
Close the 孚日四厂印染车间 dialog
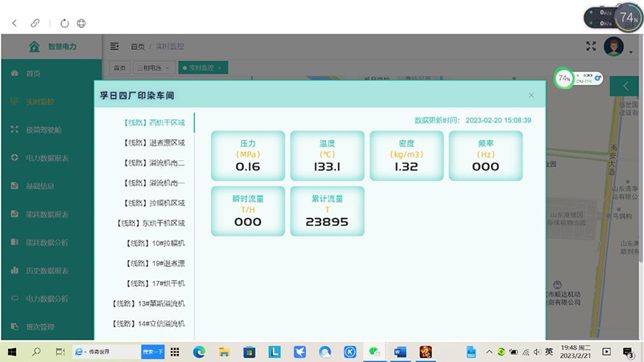(x=531, y=95)
